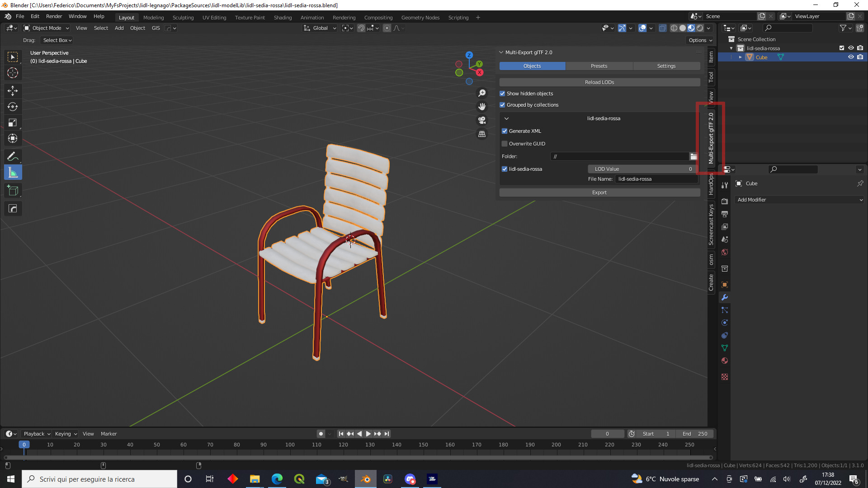Switch to the Material properties tab
The width and height of the screenshot is (868, 488).
tap(725, 361)
